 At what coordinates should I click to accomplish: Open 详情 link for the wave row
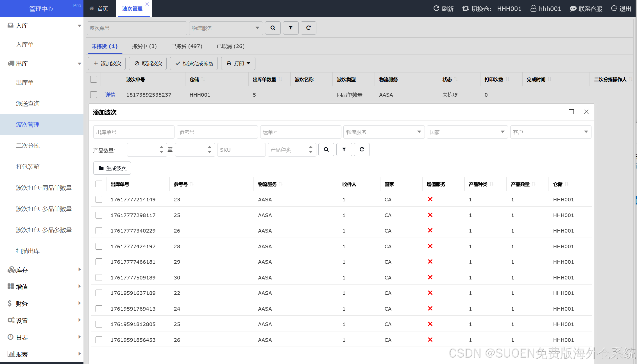click(x=110, y=95)
